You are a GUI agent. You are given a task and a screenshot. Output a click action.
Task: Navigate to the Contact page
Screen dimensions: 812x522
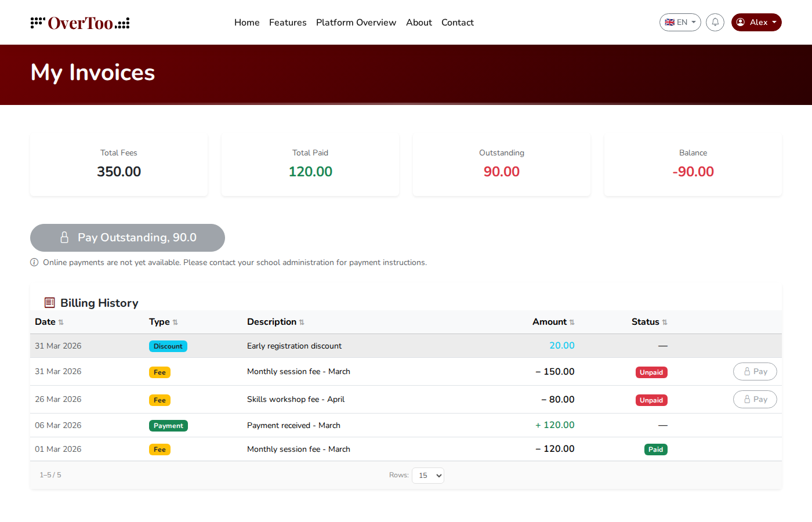coord(457,22)
